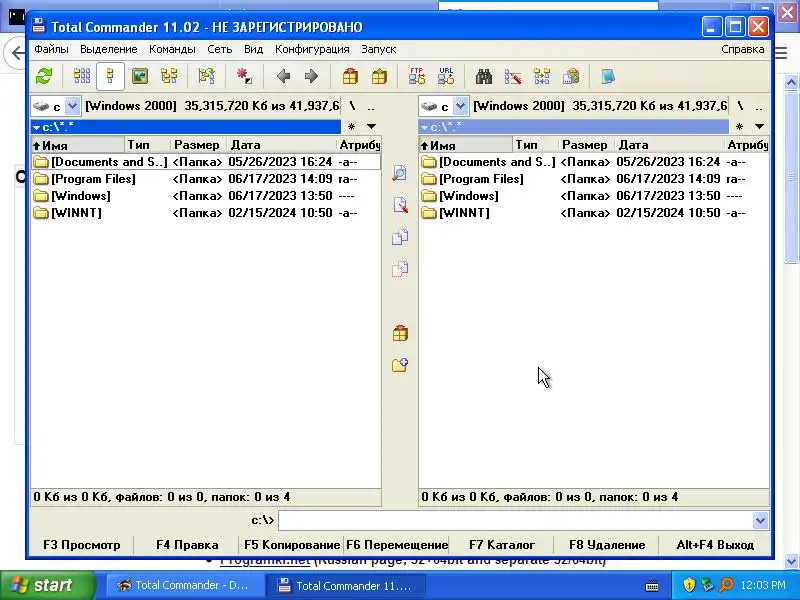Expand right panel directory history arrow
This screenshot has height=600, width=800.
tap(759, 127)
